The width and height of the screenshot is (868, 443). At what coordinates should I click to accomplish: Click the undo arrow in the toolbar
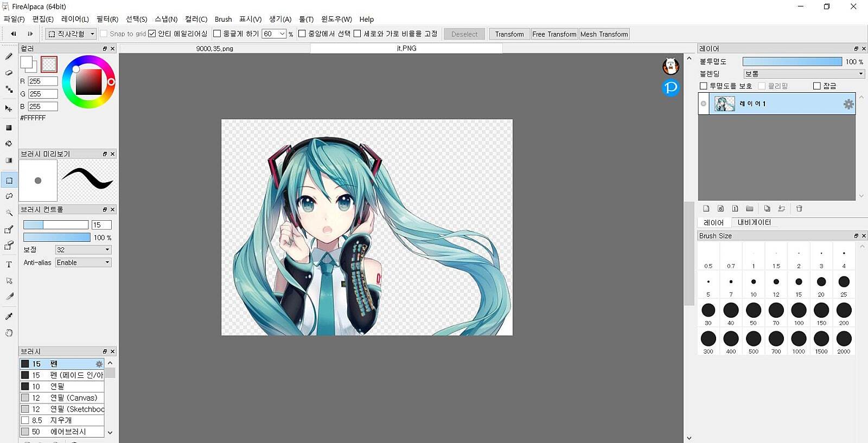click(x=14, y=34)
